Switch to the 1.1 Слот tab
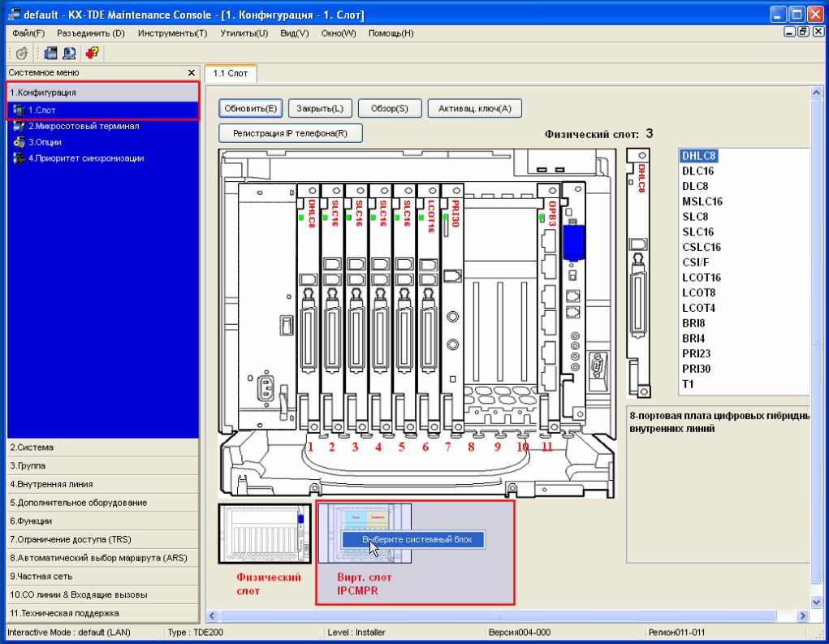 [x=231, y=73]
